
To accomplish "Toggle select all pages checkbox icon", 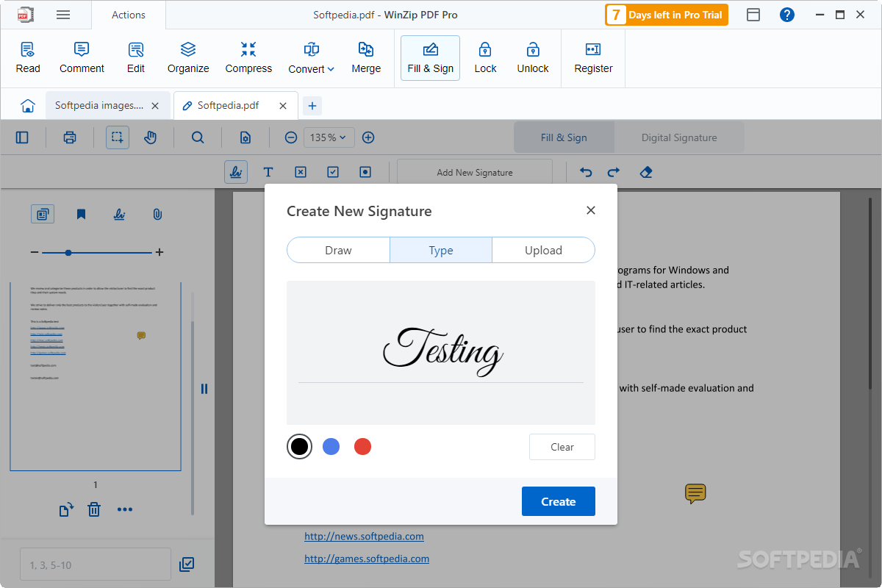I will (187, 564).
